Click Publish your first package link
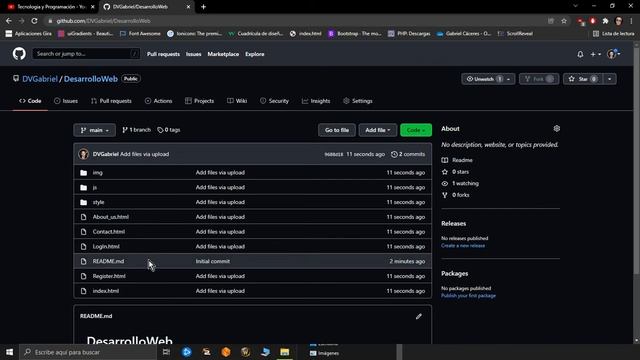This screenshot has height=360, width=640. coord(468,296)
